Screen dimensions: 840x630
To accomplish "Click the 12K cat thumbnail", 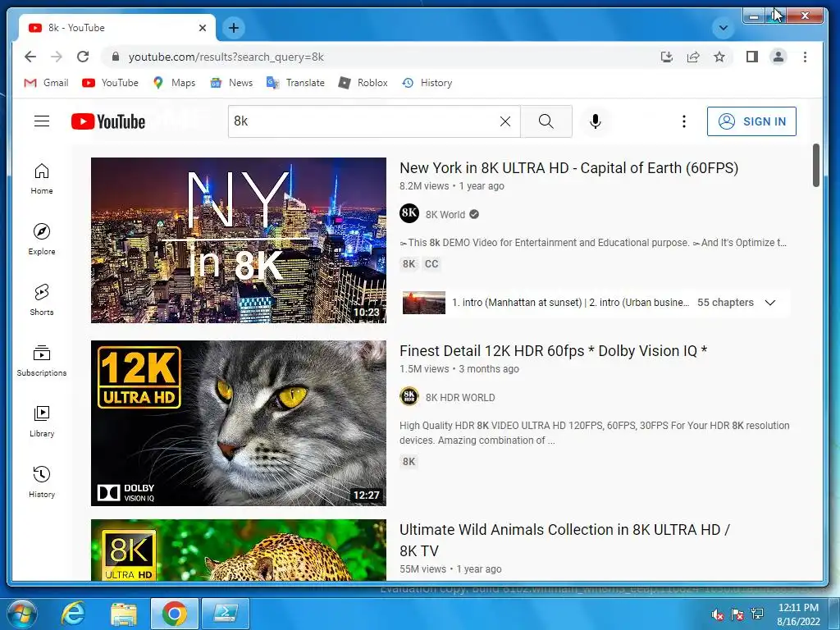I will [239, 423].
